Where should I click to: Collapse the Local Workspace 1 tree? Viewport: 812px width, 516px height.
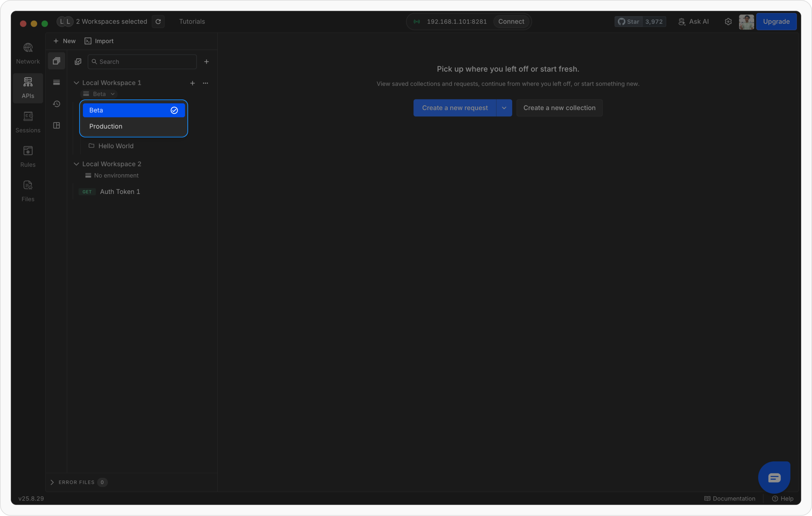(76, 83)
